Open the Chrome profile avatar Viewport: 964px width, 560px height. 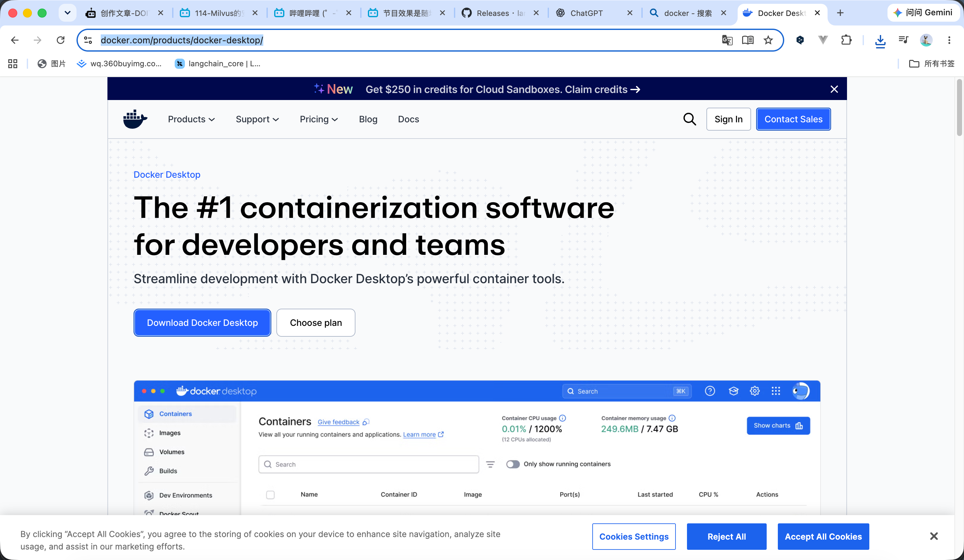tap(926, 40)
